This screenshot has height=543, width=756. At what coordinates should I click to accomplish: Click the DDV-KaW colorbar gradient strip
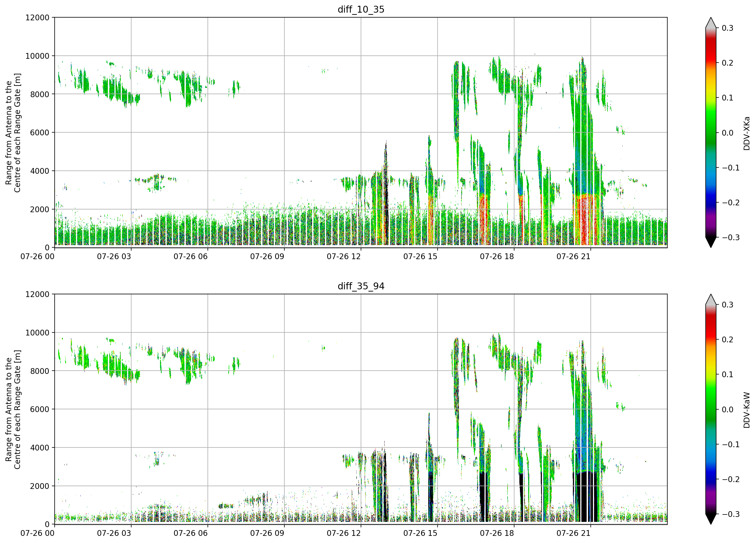point(711,409)
